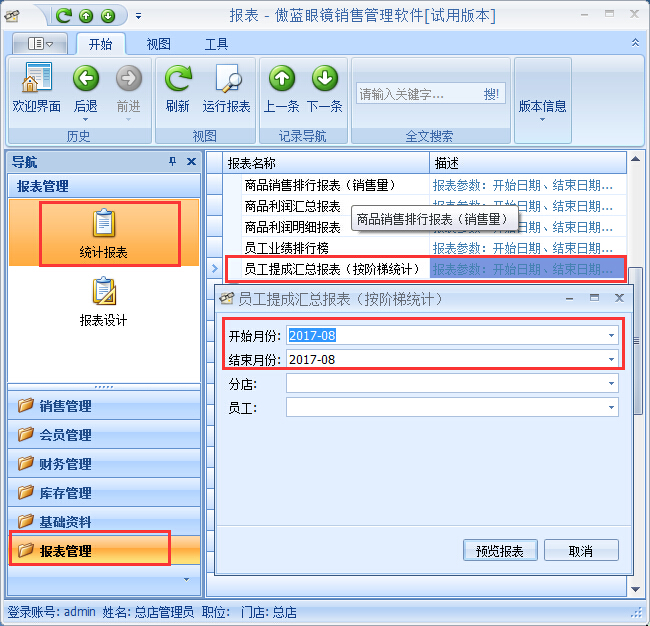Click into the keyword search field
The height and width of the screenshot is (626, 650).
tap(418, 94)
